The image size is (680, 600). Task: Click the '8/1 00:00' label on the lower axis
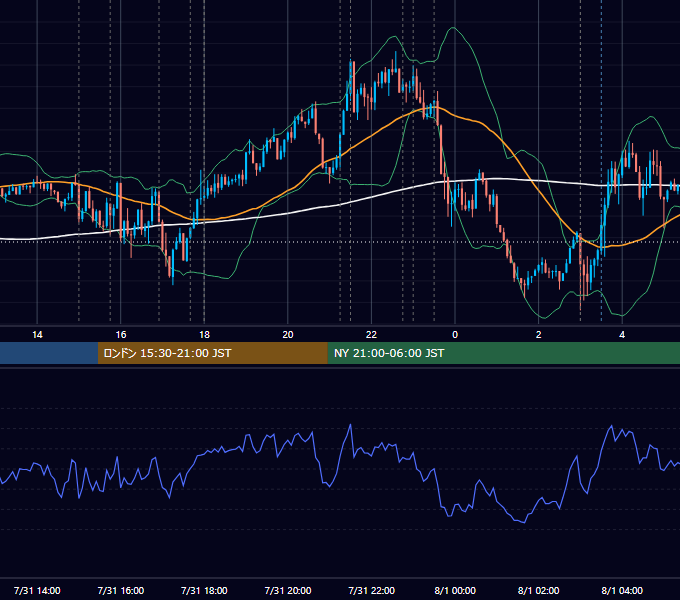[455, 590]
